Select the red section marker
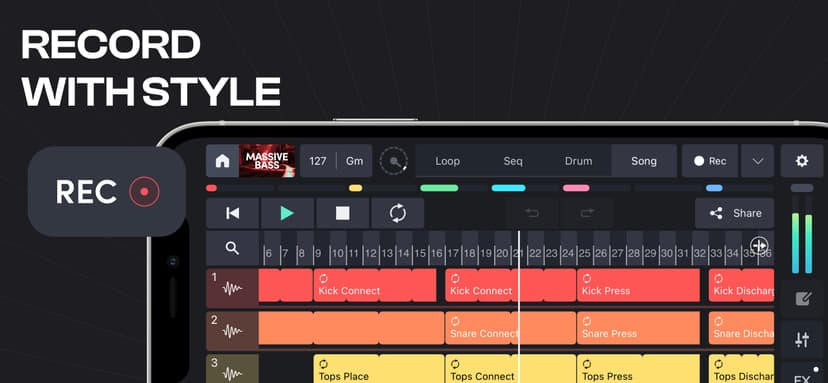Viewport: 828px width, 383px height. (211, 188)
